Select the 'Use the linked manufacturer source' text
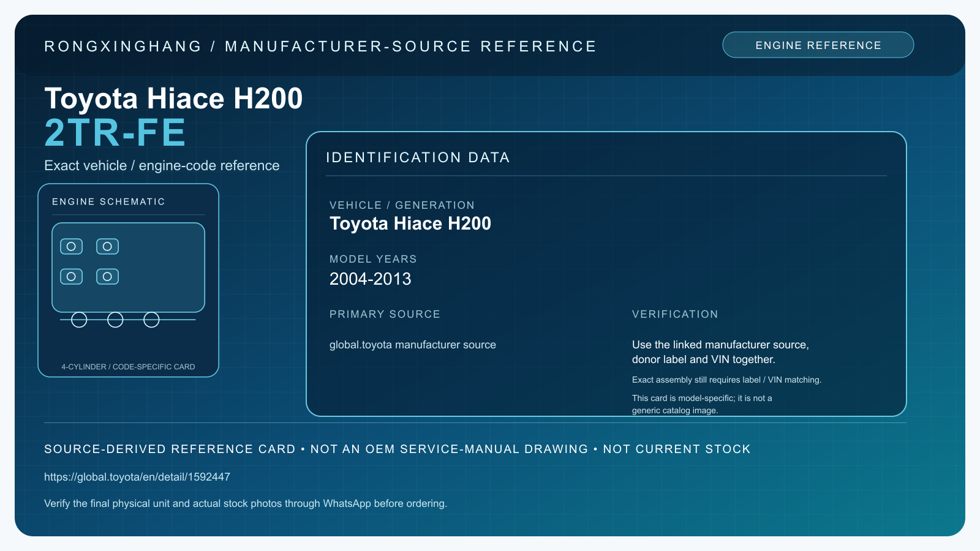 coord(720,352)
